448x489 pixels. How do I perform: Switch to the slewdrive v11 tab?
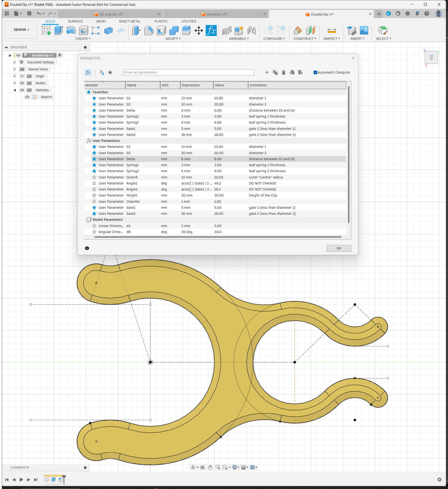[x=216, y=14]
